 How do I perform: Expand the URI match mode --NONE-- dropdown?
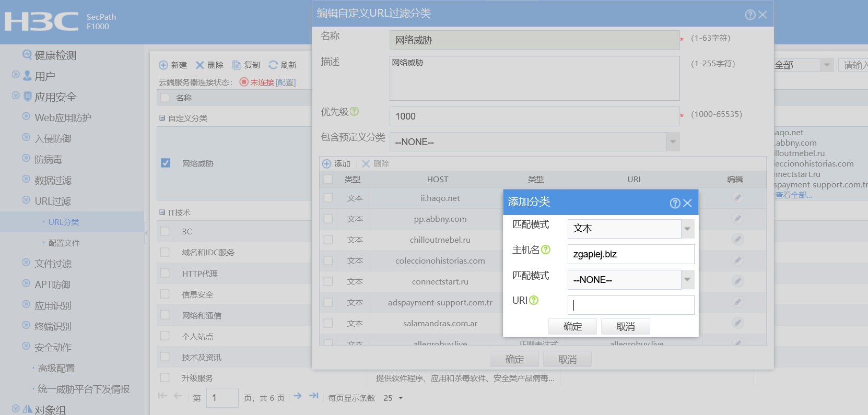tap(687, 280)
